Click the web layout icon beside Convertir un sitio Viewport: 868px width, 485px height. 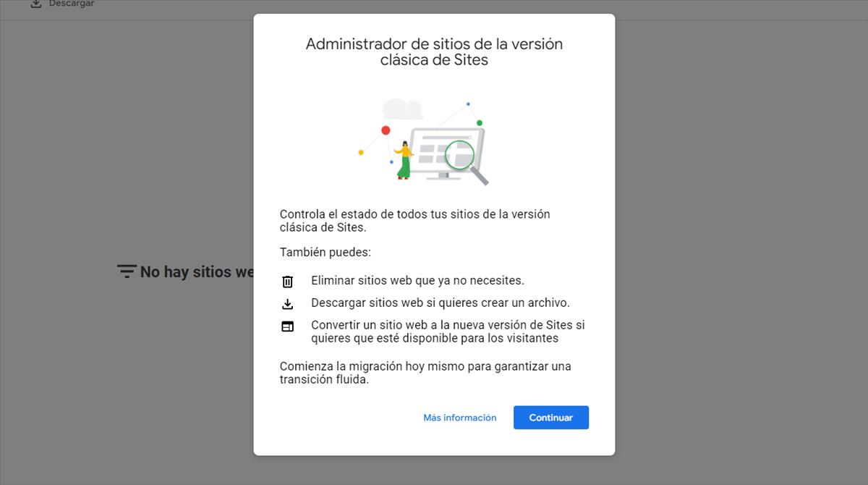[x=288, y=326]
